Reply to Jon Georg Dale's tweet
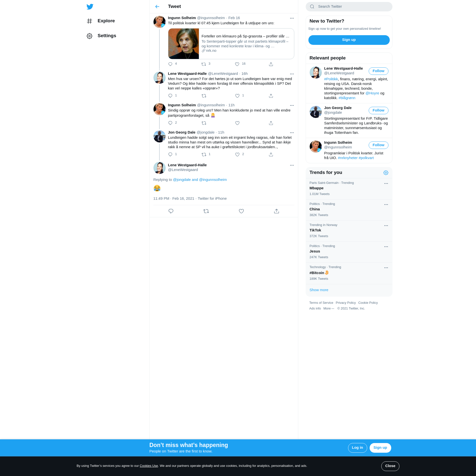 click(170, 154)
